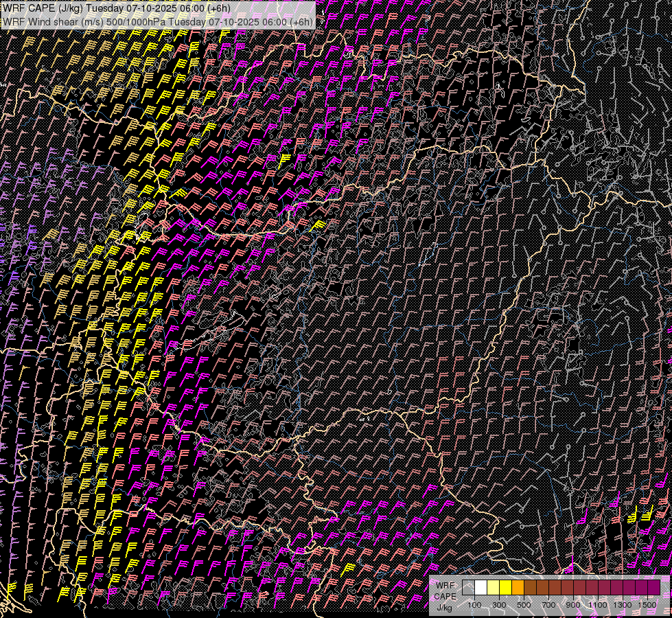
Task: Select the 300 legend scale label
Action: [x=499, y=604]
